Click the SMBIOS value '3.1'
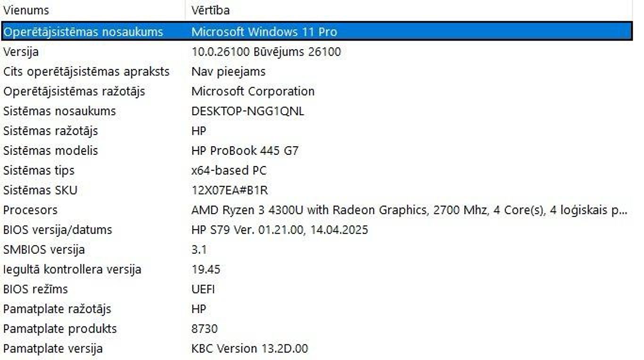 click(x=199, y=250)
